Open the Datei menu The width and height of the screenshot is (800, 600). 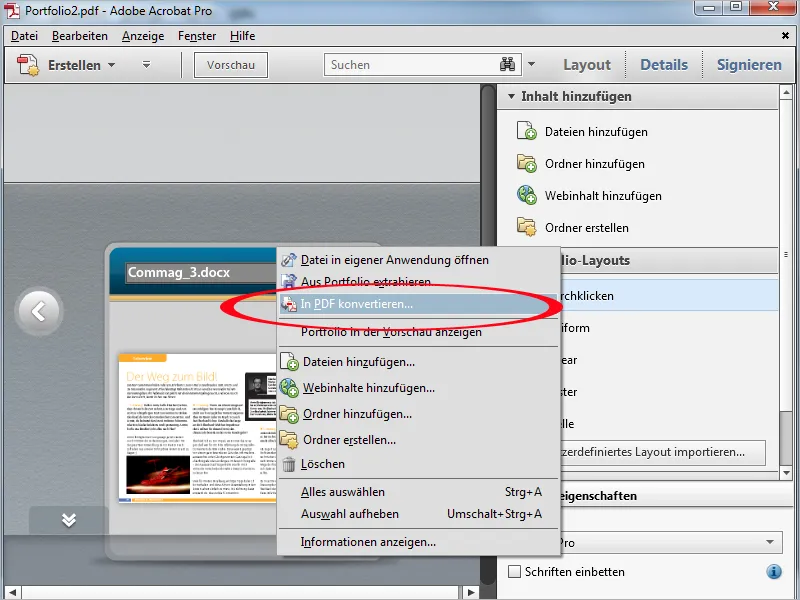point(24,36)
